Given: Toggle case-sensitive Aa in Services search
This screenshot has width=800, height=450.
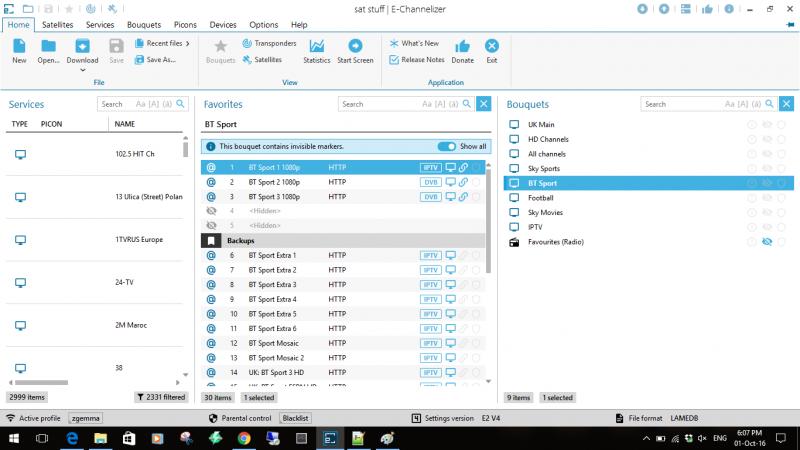Looking at the screenshot, I should coord(140,104).
